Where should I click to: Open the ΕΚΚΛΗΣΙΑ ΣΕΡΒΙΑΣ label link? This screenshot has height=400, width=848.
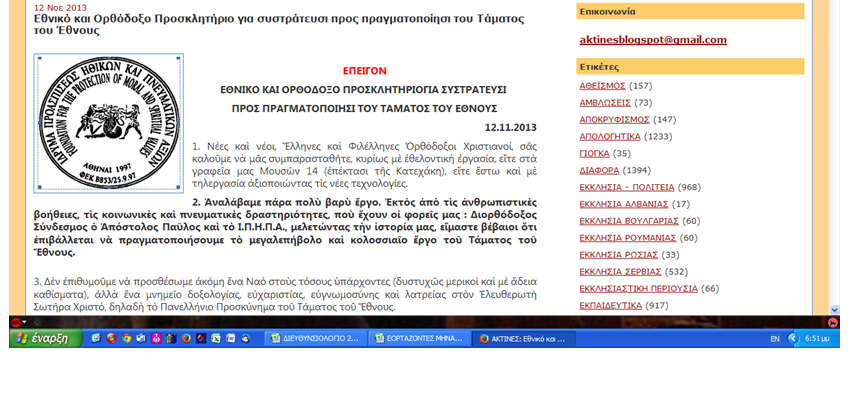click(x=618, y=271)
